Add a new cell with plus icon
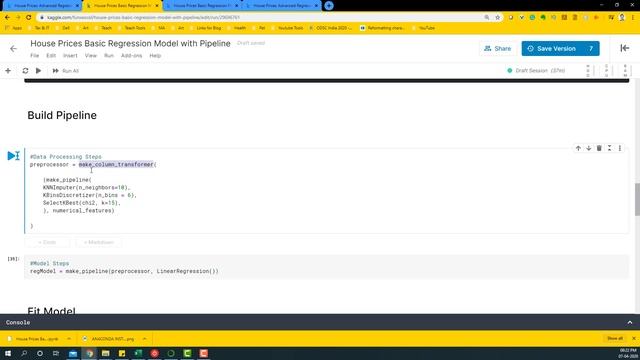 point(8,71)
